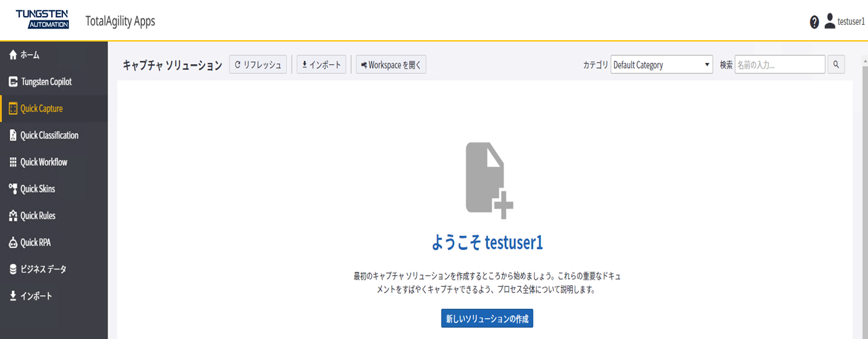The width and height of the screenshot is (868, 339).
Task: Expand the カテゴリ Default Category dropdown
Action: click(x=662, y=64)
